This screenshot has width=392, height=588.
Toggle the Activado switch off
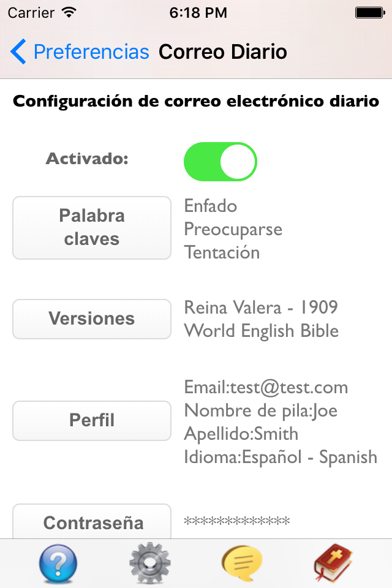221,162
